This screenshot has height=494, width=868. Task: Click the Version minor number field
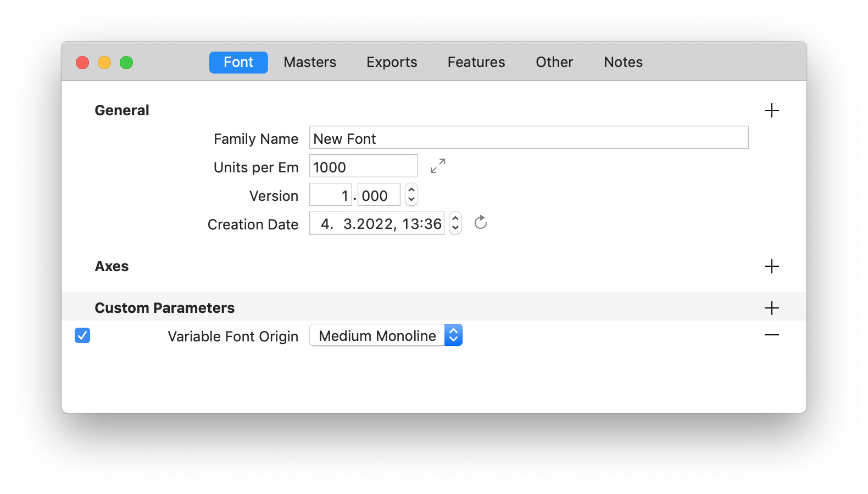tap(378, 195)
